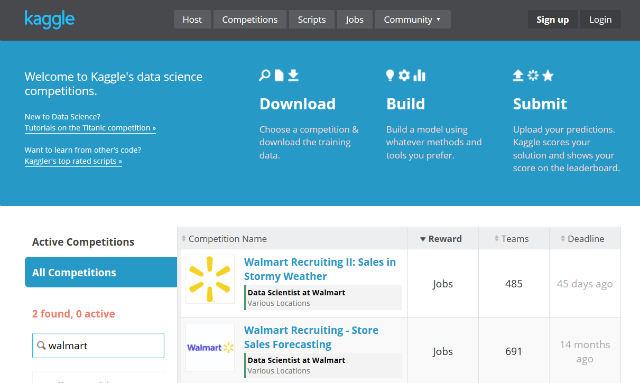Expand the Community dropdown menu
The width and height of the screenshot is (640, 383).
[413, 20]
